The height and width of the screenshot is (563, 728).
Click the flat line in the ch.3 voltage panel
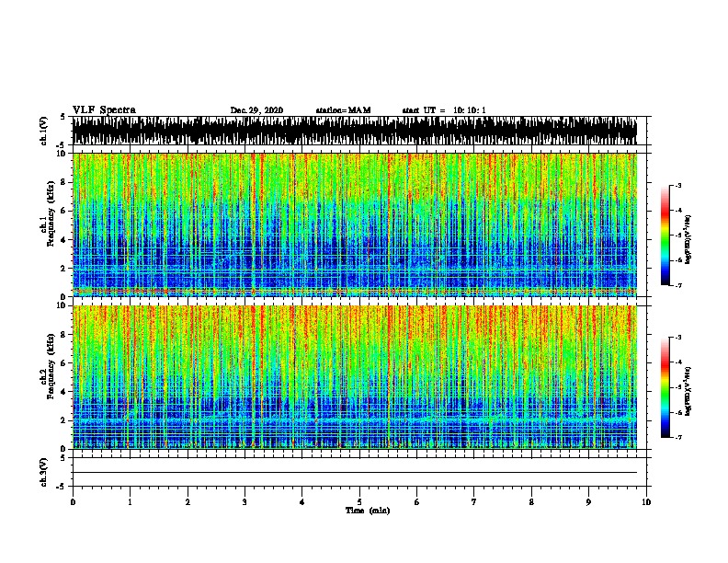tap(355, 473)
